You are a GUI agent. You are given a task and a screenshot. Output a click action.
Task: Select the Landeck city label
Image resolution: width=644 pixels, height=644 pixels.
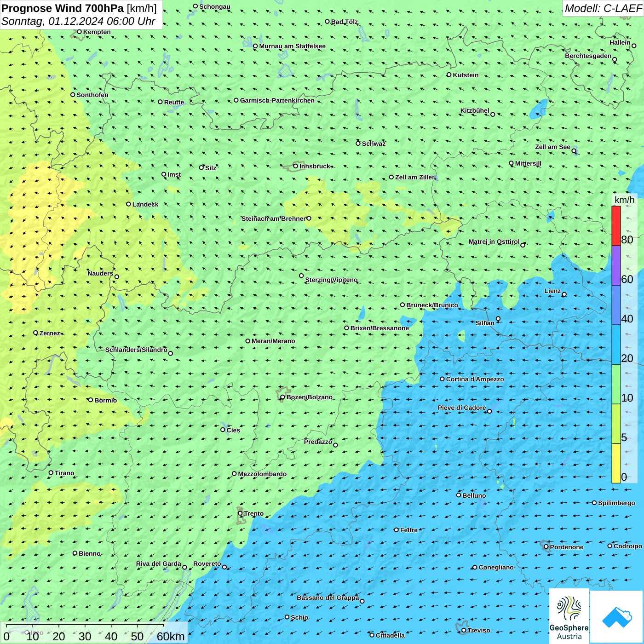point(145,204)
